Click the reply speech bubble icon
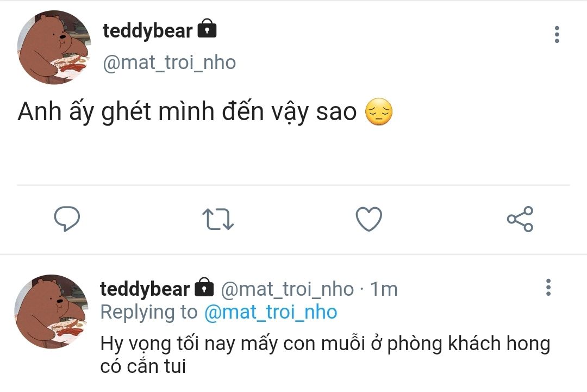This screenshot has height=392, width=587. (67, 219)
